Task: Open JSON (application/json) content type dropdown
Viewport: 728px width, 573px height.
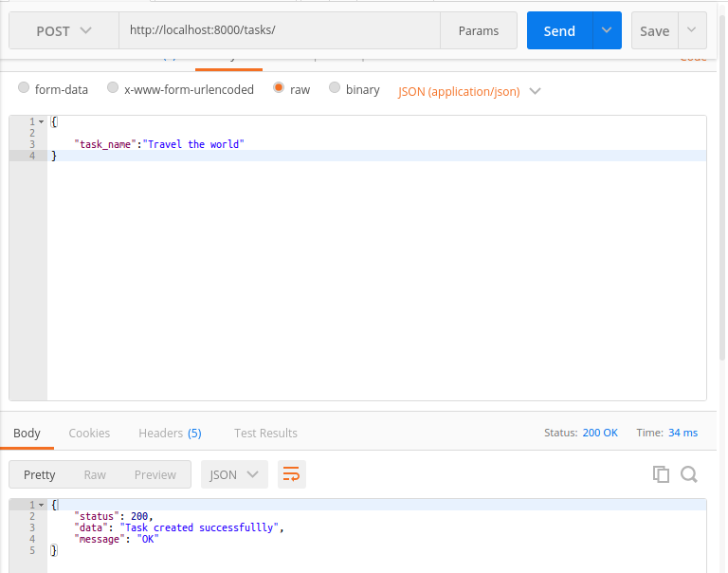Action: click(469, 92)
